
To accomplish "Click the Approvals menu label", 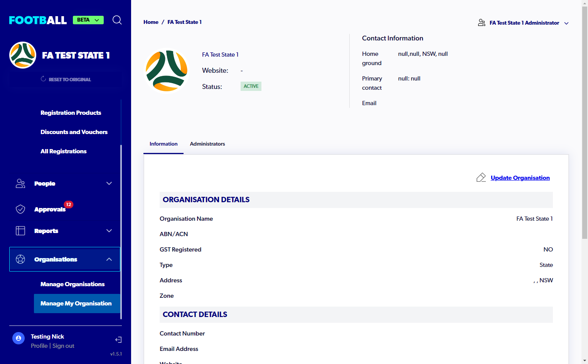I will click(x=50, y=210).
